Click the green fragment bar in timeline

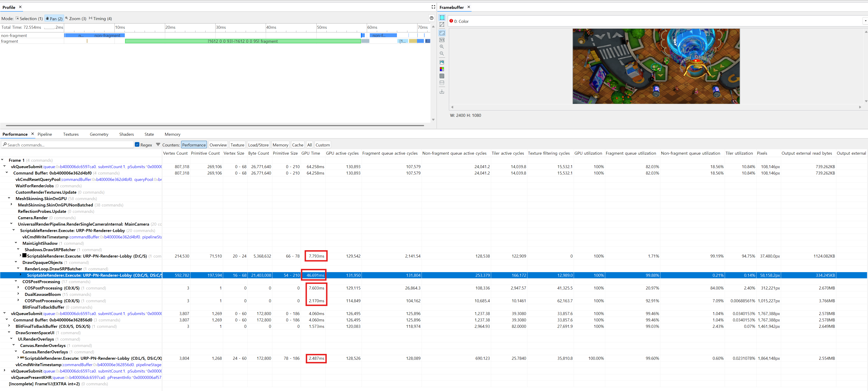[x=243, y=41]
